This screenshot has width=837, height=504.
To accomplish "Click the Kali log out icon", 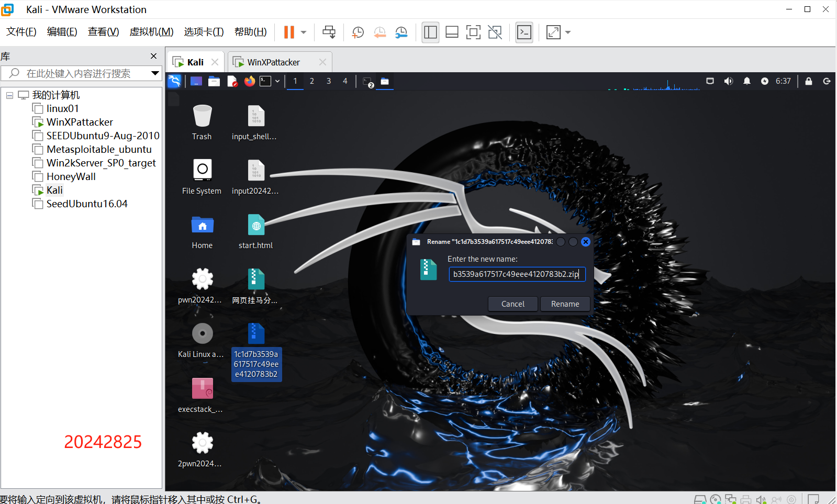I will click(x=827, y=81).
